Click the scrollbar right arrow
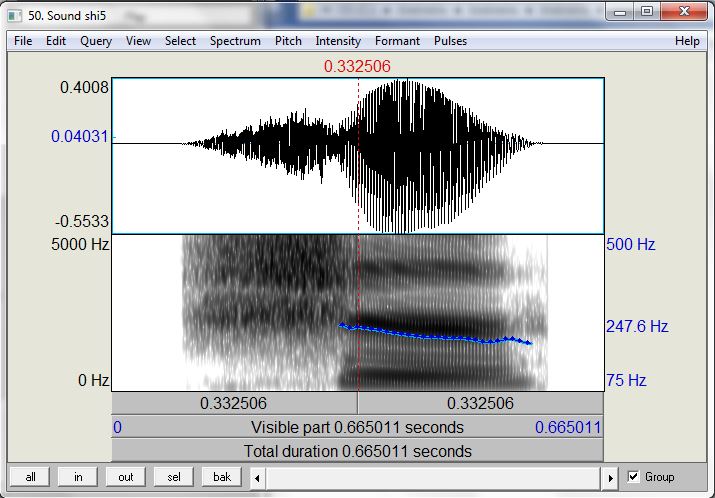Viewport: 715px width, 498px height. tap(610, 478)
